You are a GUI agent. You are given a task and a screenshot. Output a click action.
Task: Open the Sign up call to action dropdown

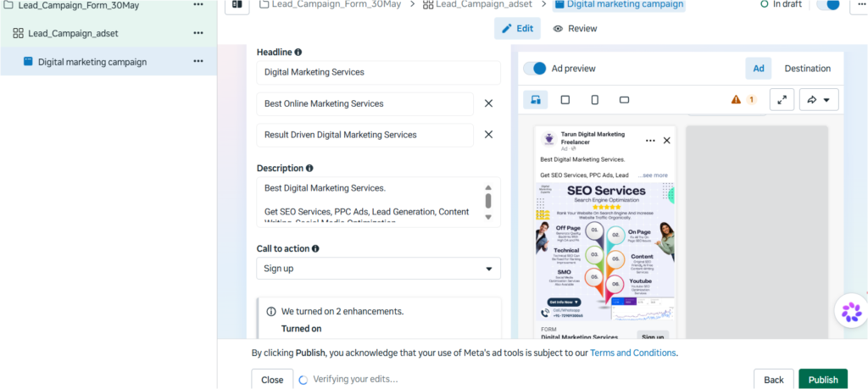(x=378, y=269)
